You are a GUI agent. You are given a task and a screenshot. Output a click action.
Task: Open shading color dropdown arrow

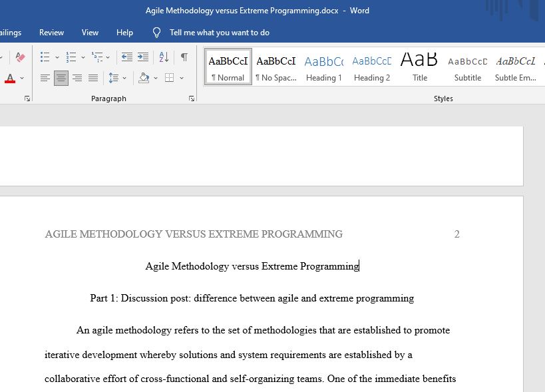[156, 78]
